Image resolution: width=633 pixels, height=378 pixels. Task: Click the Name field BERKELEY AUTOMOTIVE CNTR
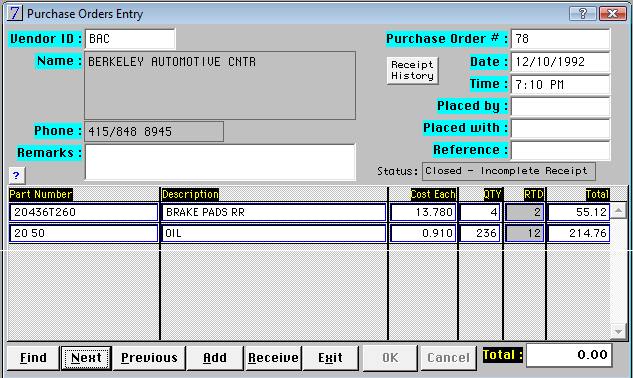(220, 85)
